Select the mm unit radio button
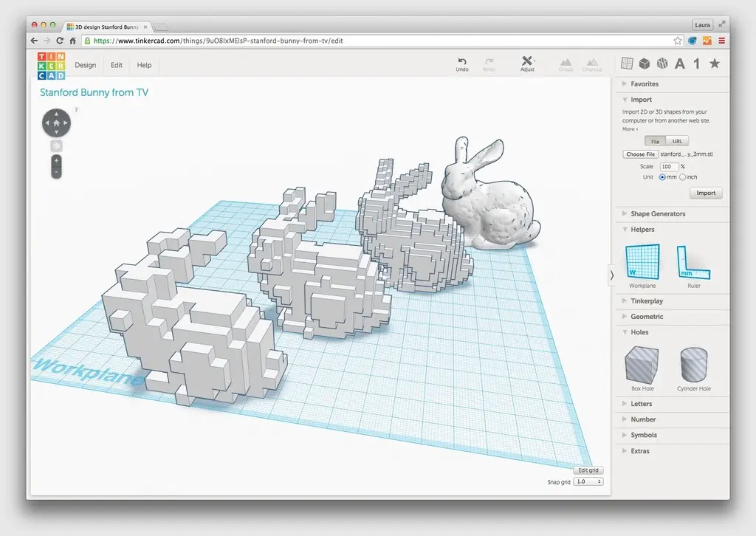The height and width of the screenshot is (536, 756). (x=662, y=177)
